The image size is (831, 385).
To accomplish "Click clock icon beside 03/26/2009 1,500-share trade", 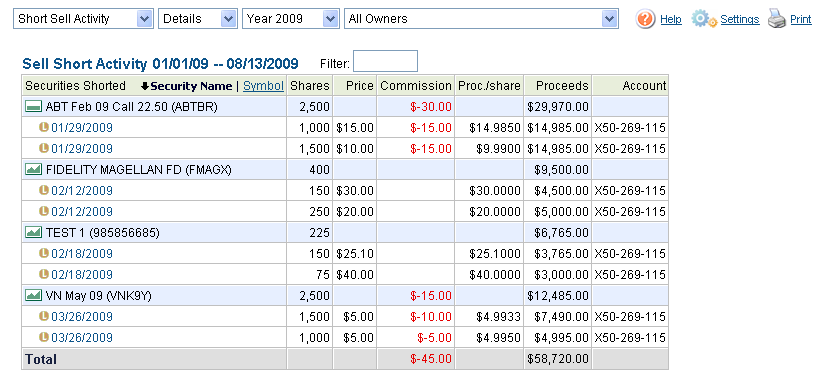I will click(44, 317).
